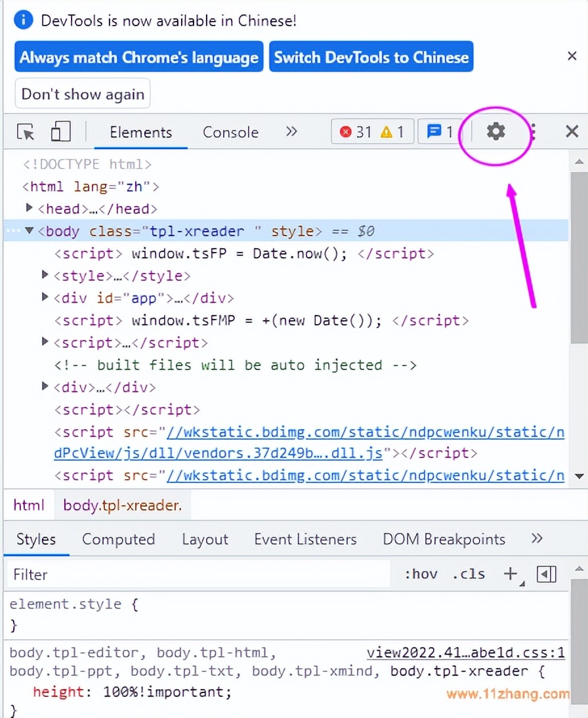This screenshot has height=718, width=588.
Task: Click Switch DevTools to Chinese button
Action: tap(371, 57)
